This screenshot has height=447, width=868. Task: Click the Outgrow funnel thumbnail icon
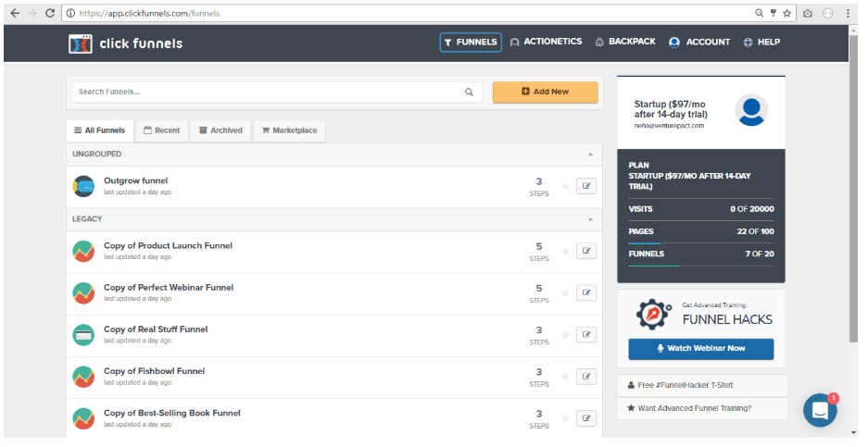pos(83,186)
